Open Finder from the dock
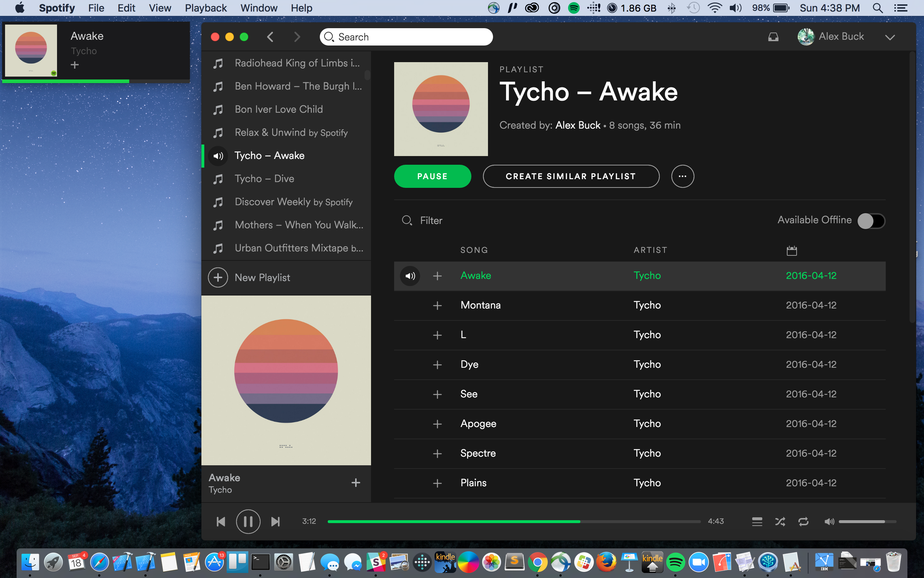The height and width of the screenshot is (578, 924). 30,562
